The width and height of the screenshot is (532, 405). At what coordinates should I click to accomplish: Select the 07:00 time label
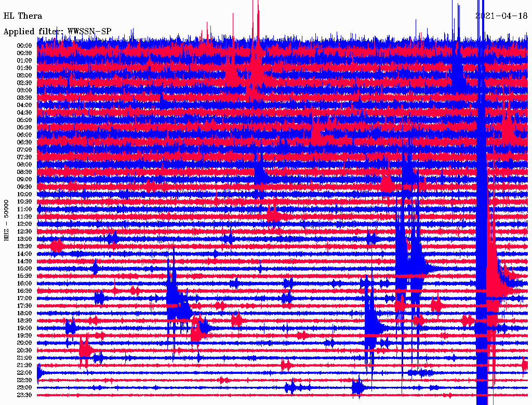coord(24,150)
